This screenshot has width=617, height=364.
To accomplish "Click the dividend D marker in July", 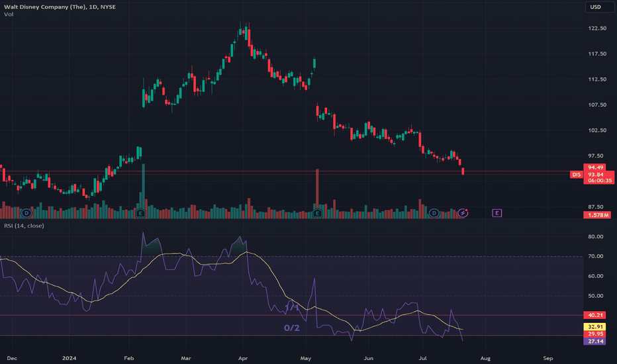I will pos(434,213).
